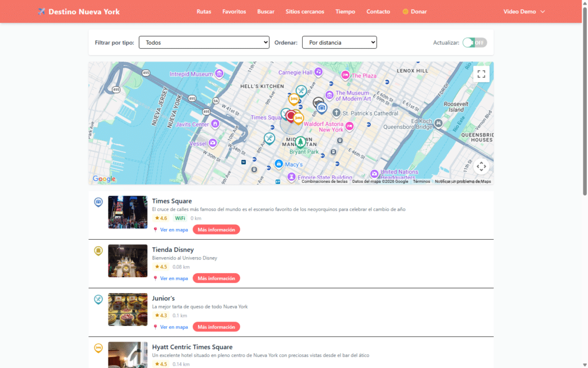Click the Vessel camera marker on map
This screenshot has width=588, height=368.
click(x=212, y=143)
